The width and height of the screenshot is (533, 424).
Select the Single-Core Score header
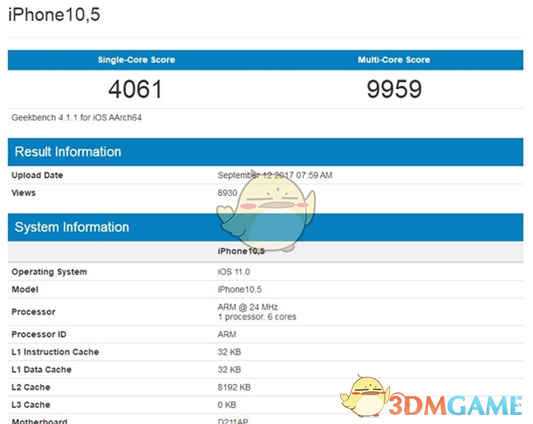136,60
